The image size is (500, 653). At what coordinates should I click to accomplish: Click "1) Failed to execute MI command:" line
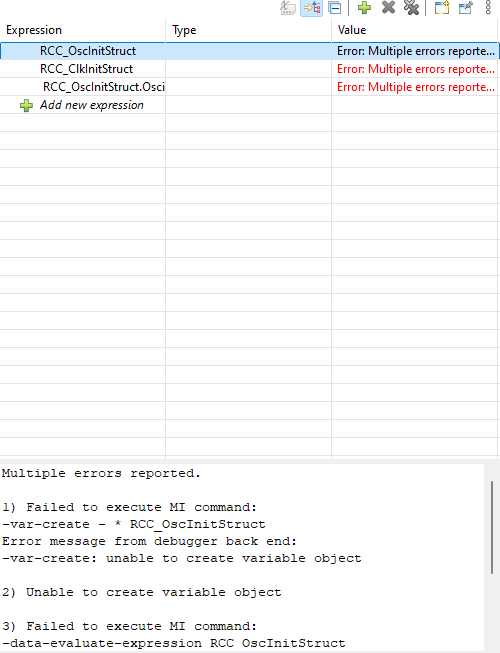[x=129, y=507]
